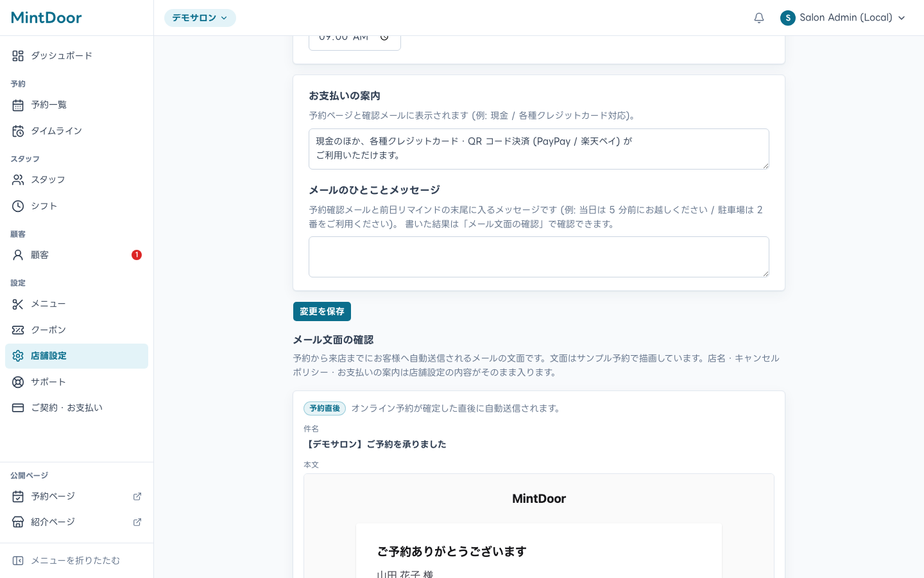The width and height of the screenshot is (924, 578).
Task: Click the storefront icon beside 紹介ページ
Action: pyautogui.click(x=18, y=522)
